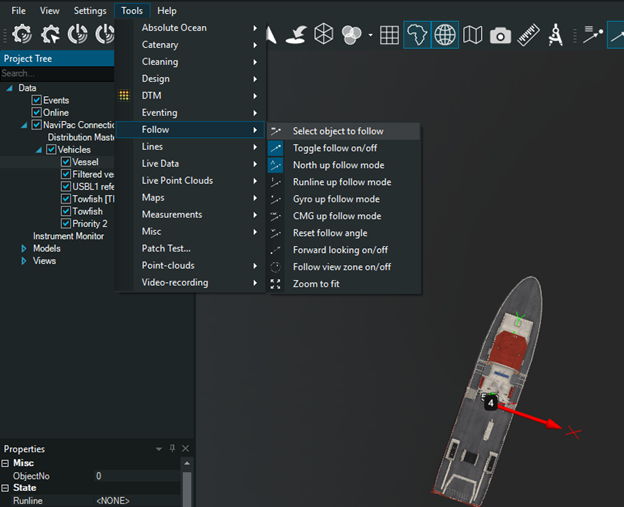Expand the Models tree node
The image size is (624, 507).
tap(23, 248)
